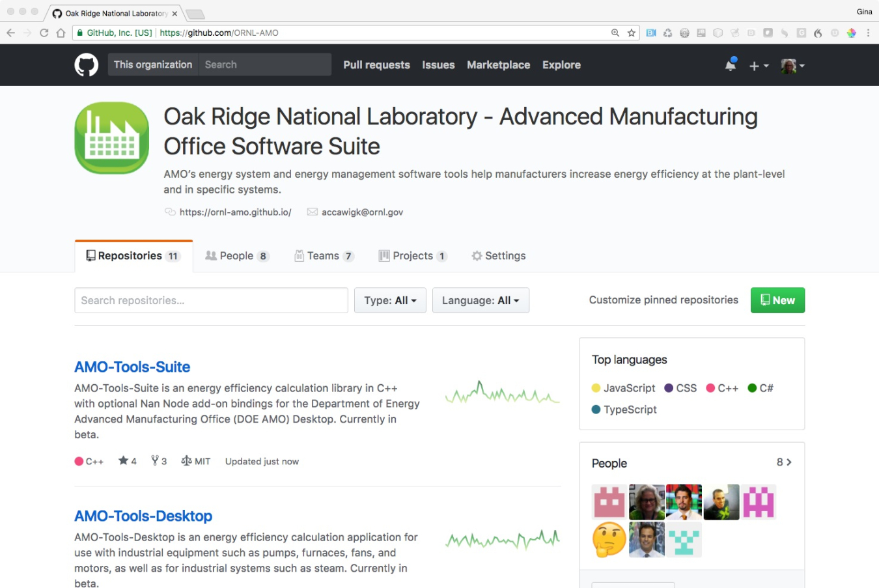Open the Settings tab
879x588 pixels.
coord(498,256)
